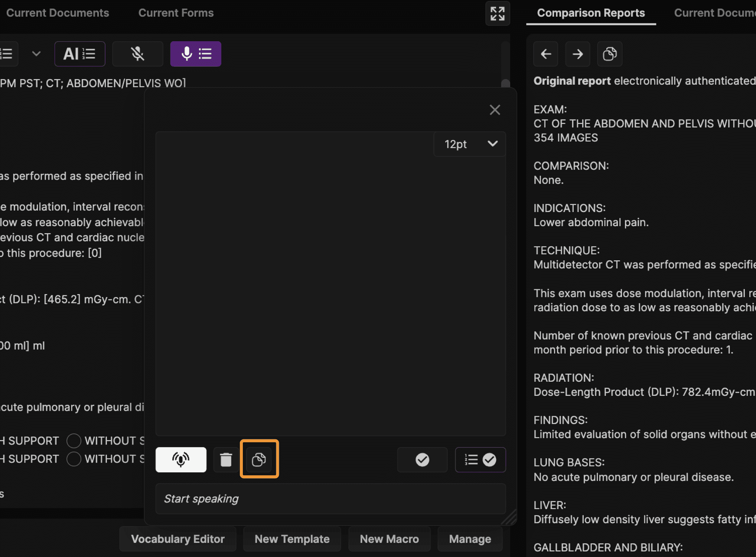
Task: Go back with left arrow in Comparison Reports
Action: point(545,54)
